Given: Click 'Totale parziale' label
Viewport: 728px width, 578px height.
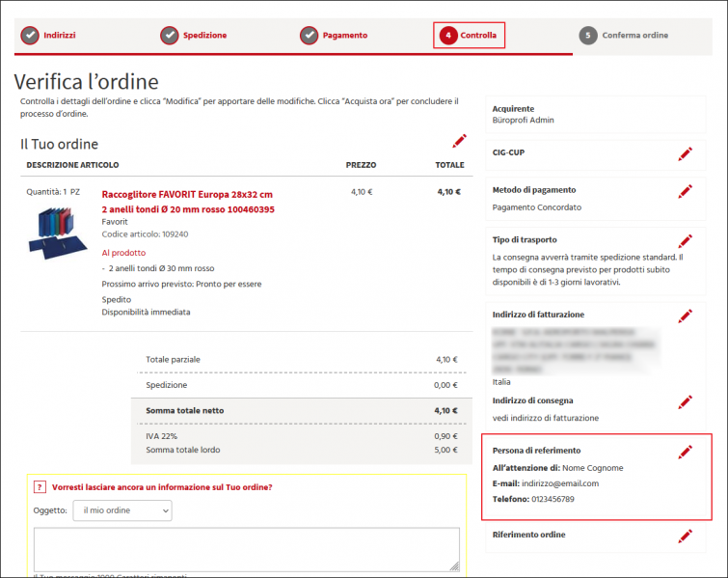Looking at the screenshot, I should [x=173, y=360].
